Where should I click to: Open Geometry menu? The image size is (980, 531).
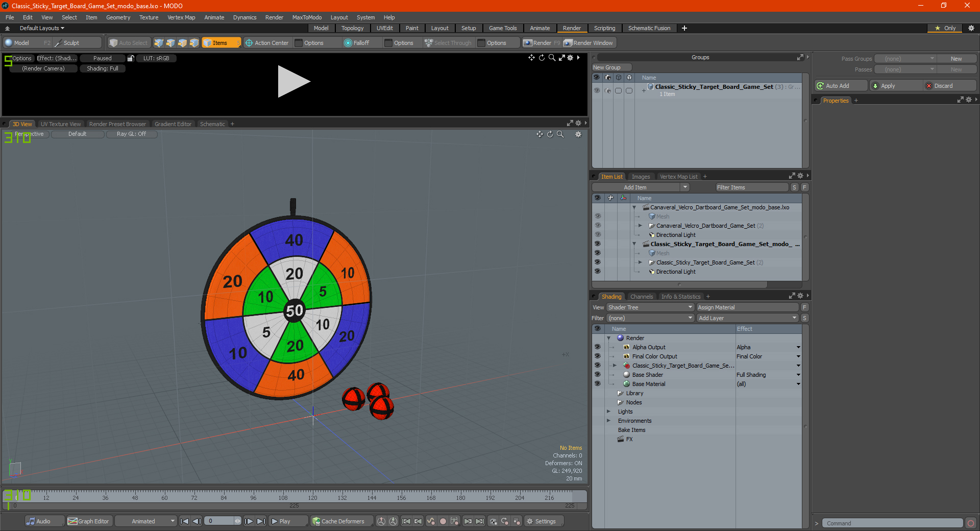(118, 17)
